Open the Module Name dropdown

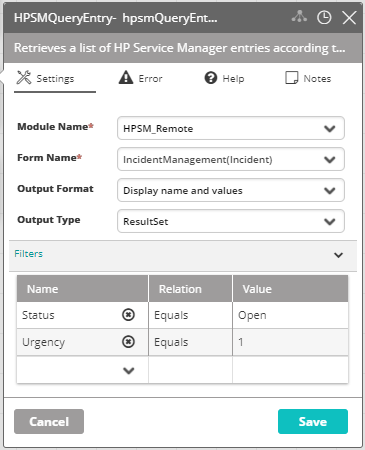click(231, 128)
